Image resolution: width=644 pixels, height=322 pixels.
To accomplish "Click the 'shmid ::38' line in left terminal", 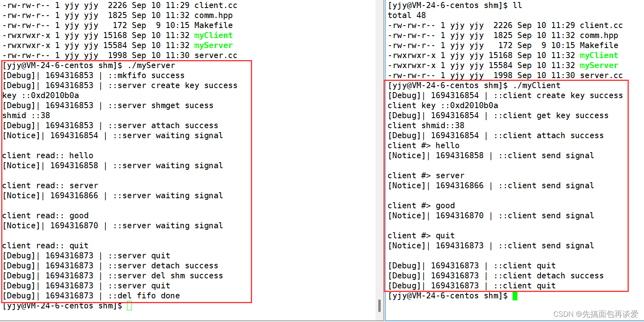I will pos(26,116).
